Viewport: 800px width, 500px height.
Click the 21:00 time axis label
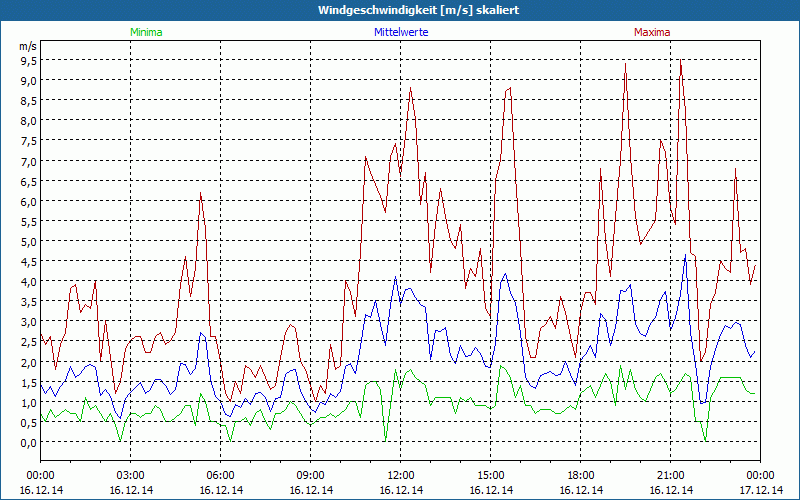(x=670, y=476)
